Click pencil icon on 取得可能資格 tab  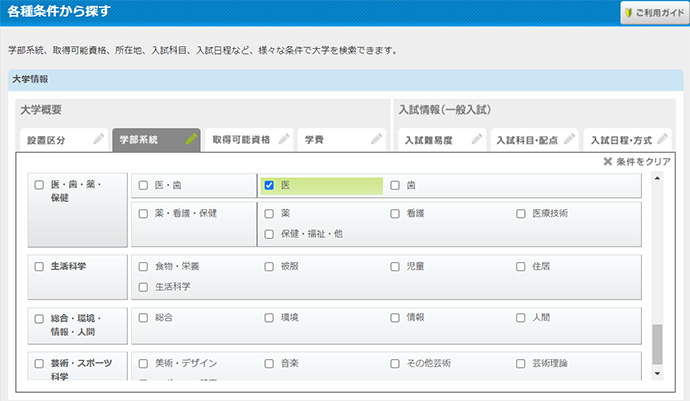(x=284, y=139)
